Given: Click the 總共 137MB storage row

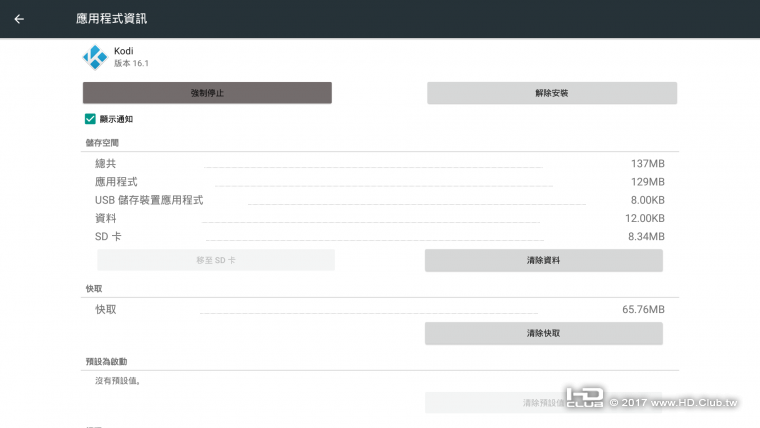Looking at the screenshot, I should pyautogui.click(x=380, y=164).
